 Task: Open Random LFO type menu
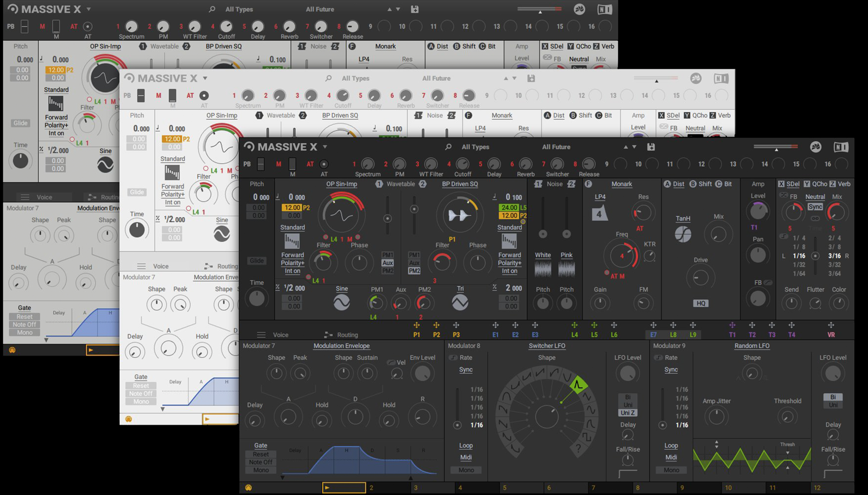click(x=752, y=346)
